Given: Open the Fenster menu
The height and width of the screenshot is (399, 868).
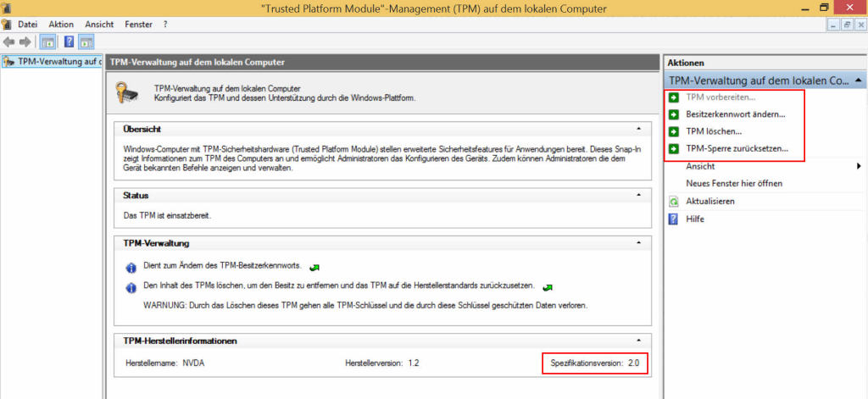Looking at the screenshot, I should [138, 25].
